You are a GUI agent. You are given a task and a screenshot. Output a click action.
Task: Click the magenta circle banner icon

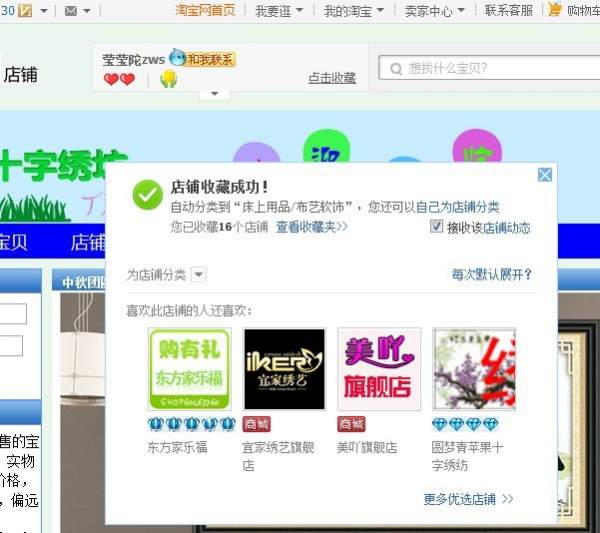pyautogui.click(x=477, y=147)
